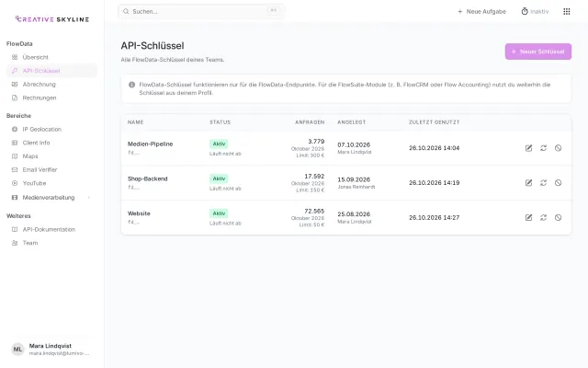Open Mara Lindqvist user profile menu
This screenshot has height=368, width=588.
51,350
